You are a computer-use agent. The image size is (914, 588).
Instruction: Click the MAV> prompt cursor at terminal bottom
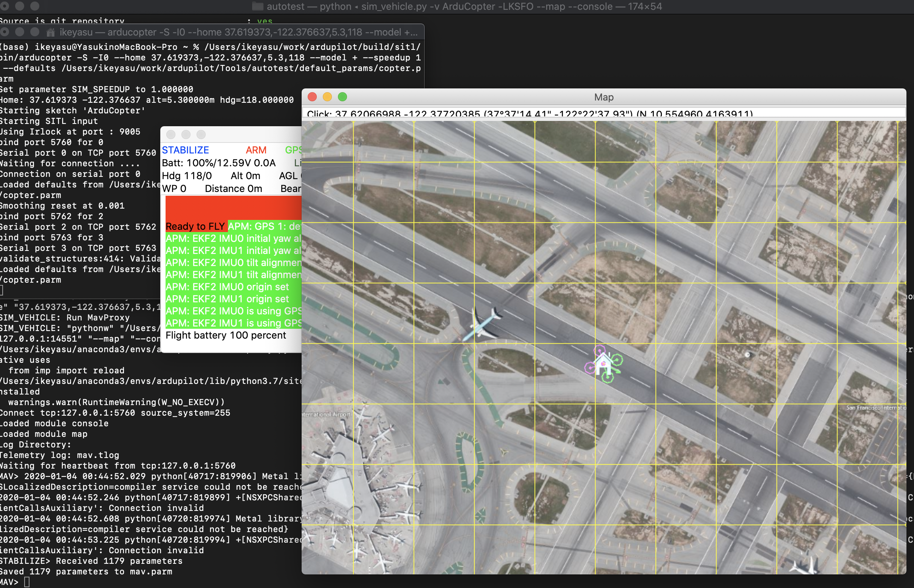27,582
